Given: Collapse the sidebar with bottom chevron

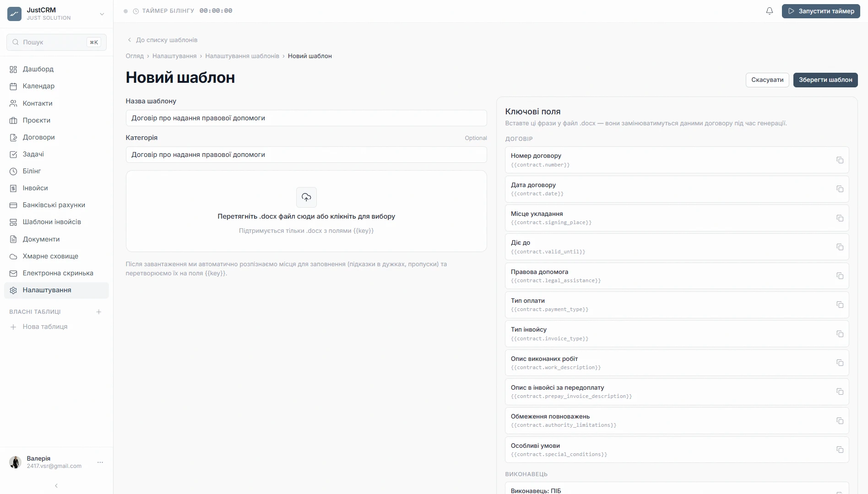Looking at the screenshot, I should coord(56,486).
